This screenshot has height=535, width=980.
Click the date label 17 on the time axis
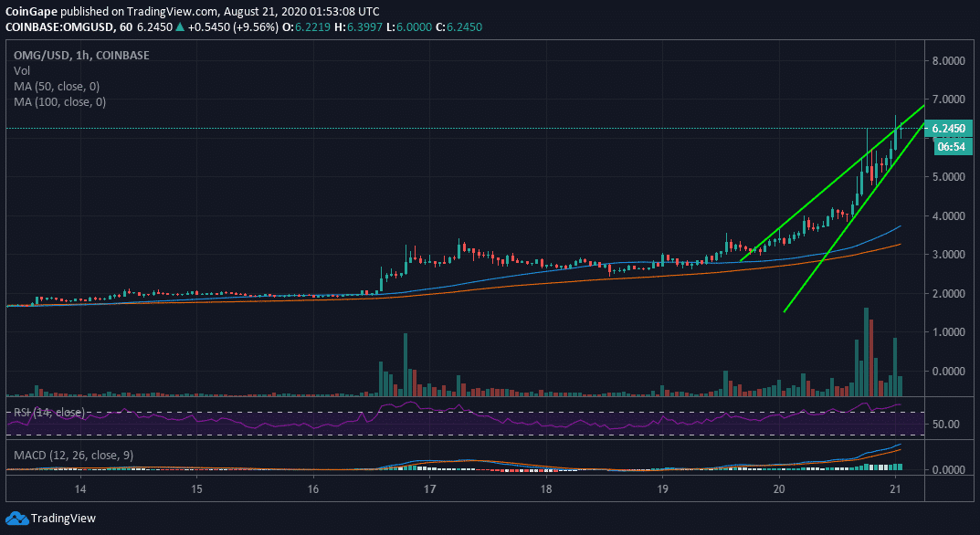[x=429, y=490]
